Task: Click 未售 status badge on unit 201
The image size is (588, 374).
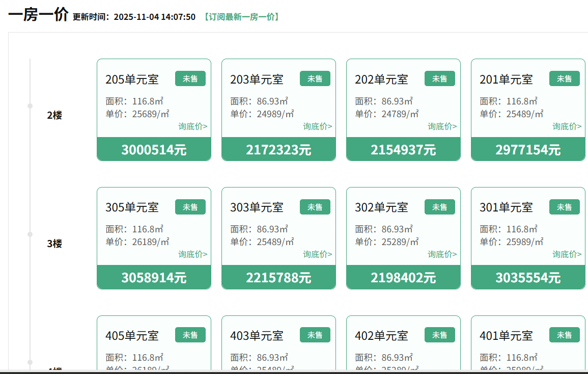Action: point(564,78)
